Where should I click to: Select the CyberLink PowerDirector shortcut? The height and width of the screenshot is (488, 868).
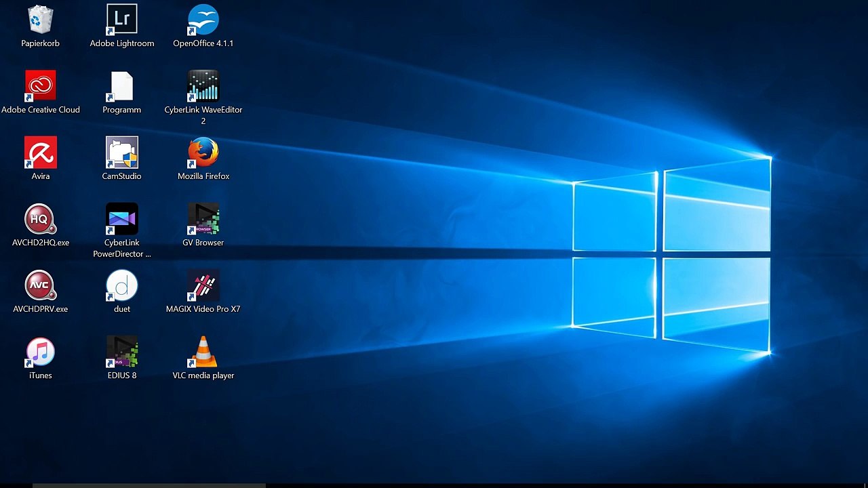pos(122,219)
